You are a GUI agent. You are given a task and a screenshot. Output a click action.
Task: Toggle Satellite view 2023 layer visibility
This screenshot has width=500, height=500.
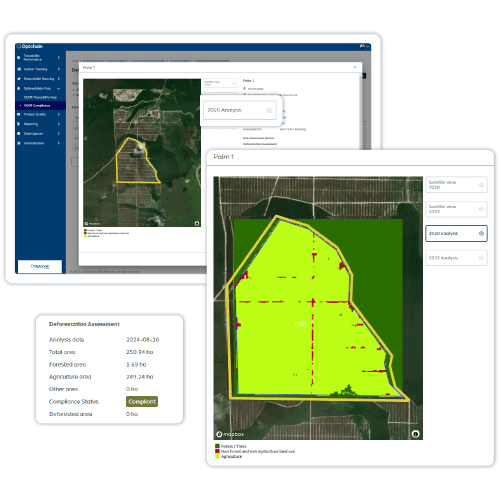tap(481, 209)
